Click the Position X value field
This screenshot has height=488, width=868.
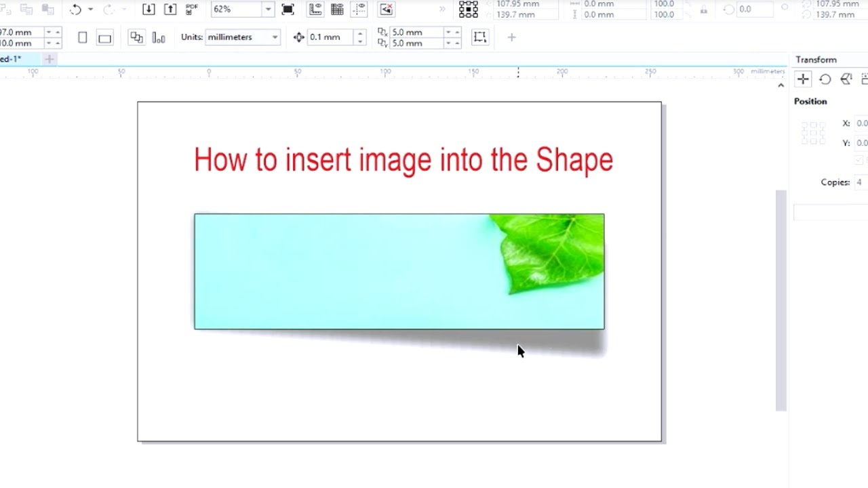pos(861,123)
